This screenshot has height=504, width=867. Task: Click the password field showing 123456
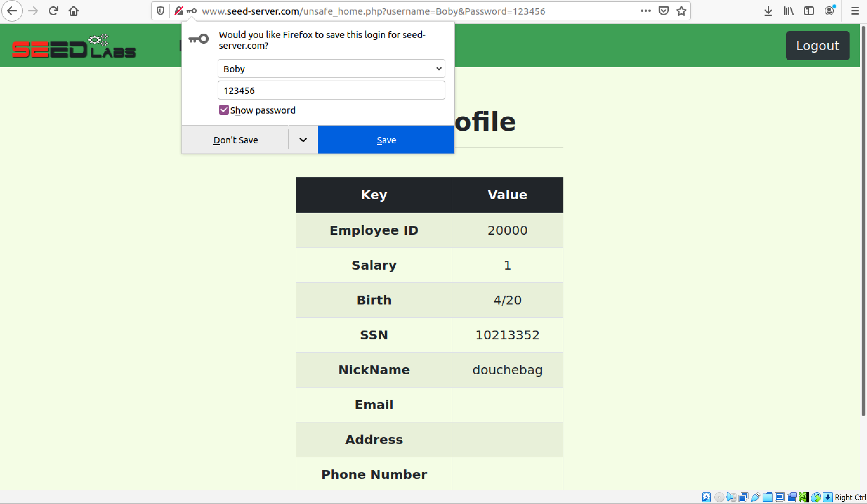tap(331, 90)
